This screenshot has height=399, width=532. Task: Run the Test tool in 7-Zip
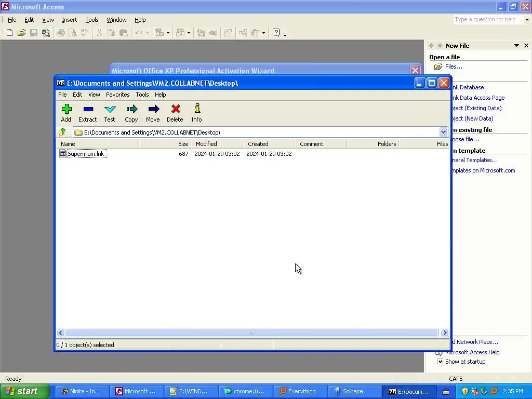coord(110,109)
